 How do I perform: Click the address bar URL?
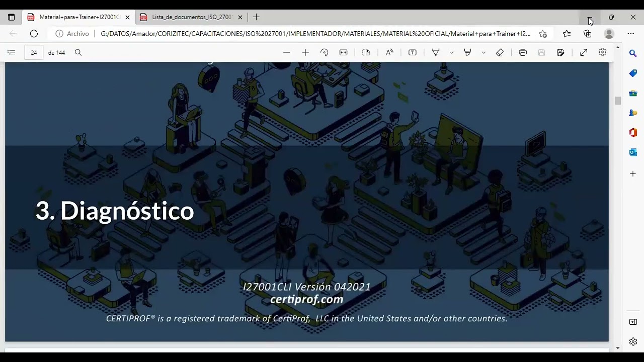(x=315, y=34)
